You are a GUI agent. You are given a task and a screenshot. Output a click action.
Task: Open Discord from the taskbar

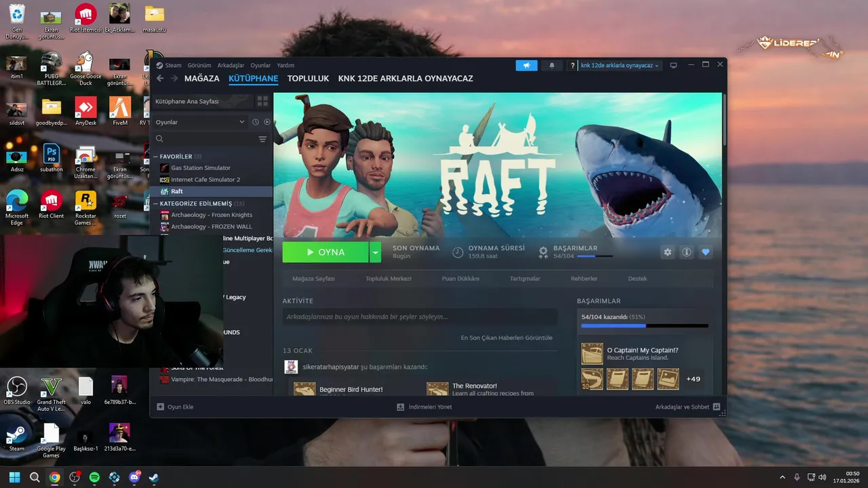coord(134,477)
